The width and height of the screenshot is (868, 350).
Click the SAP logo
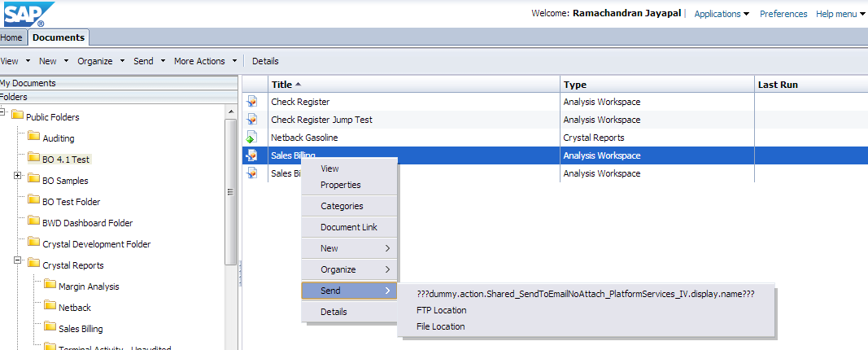click(x=28, y=13)
